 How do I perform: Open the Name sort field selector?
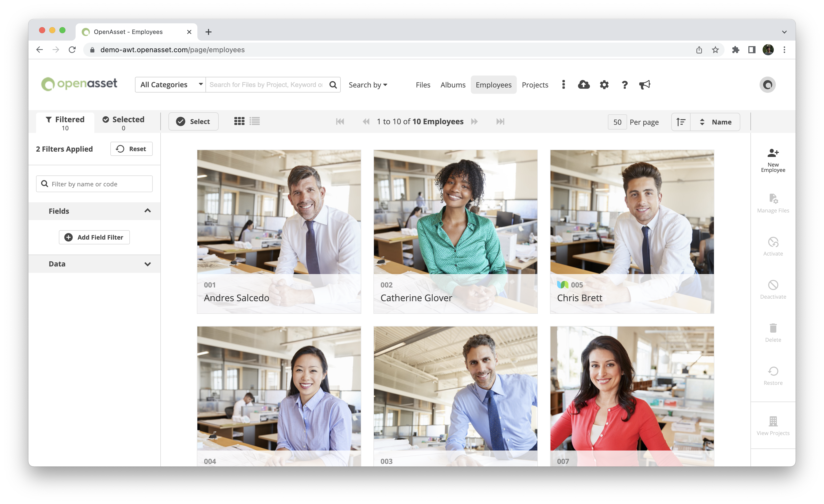click(x=715, y=122)
